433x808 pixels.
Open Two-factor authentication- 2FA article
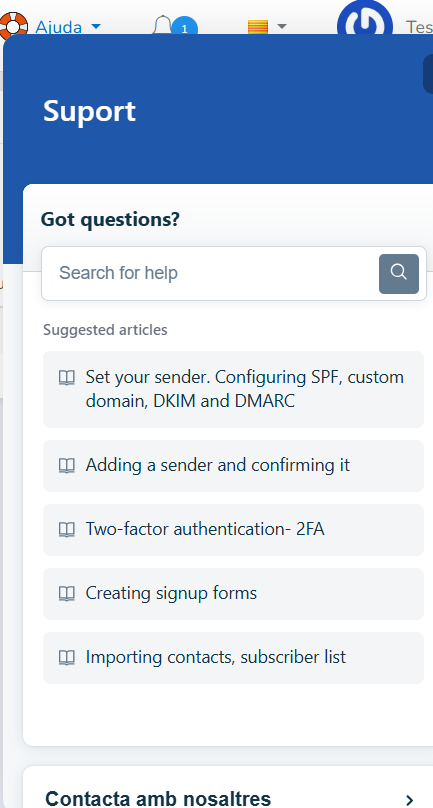tap(233, 530)
